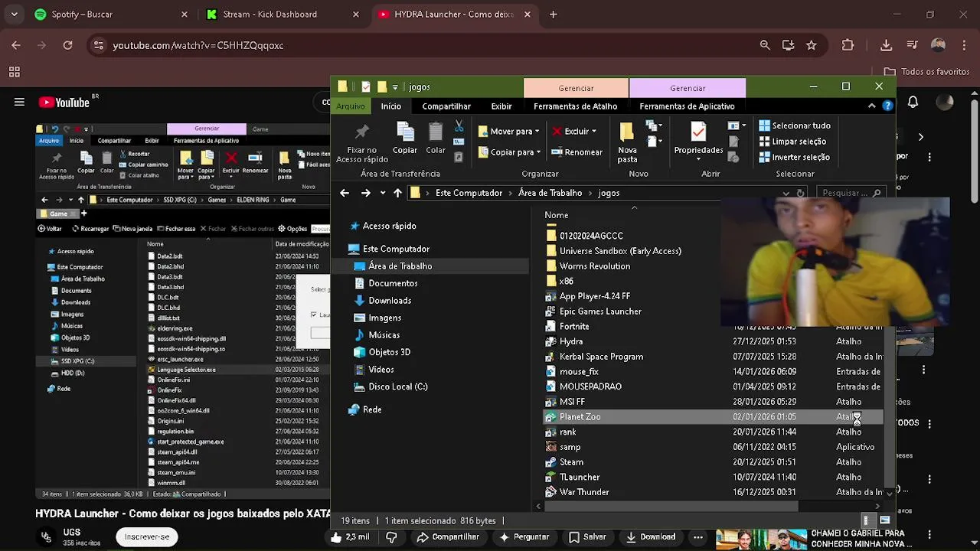Select Acesso rápido in Explorer sidebar
Screen dimensions: 980x551
[389, 226]
